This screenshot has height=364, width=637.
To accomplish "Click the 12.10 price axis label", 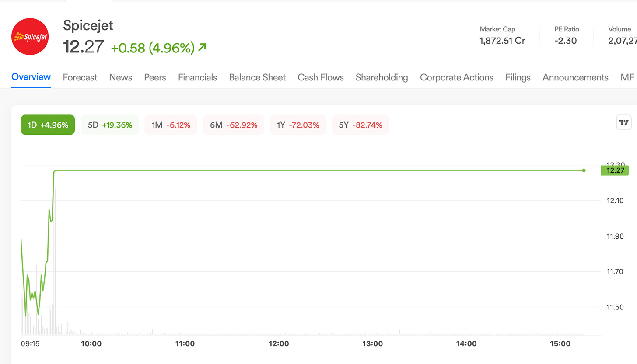I will (615, 201).
